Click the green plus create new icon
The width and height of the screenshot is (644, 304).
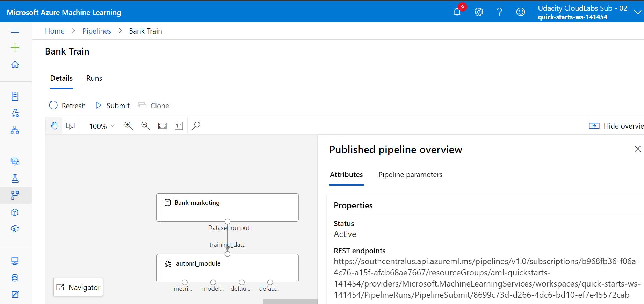(x=15, y=48)
